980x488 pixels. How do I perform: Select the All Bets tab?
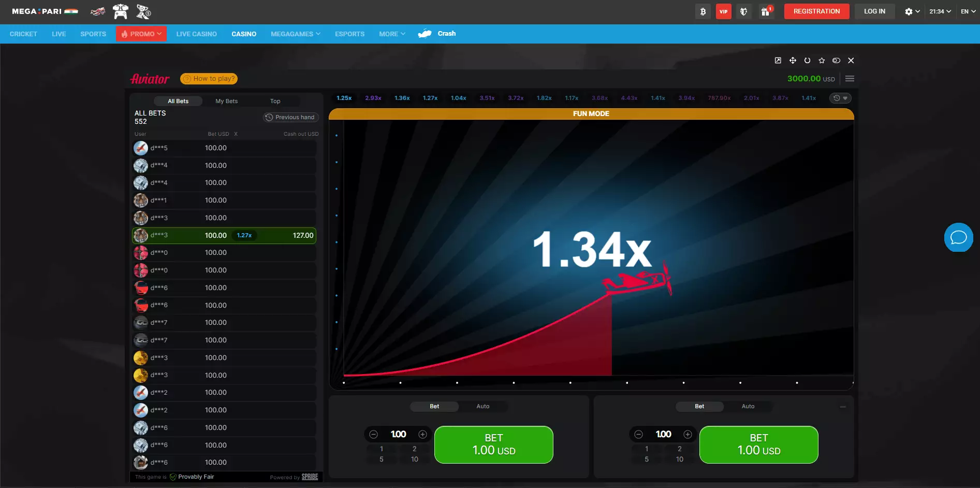click(178, 101)
